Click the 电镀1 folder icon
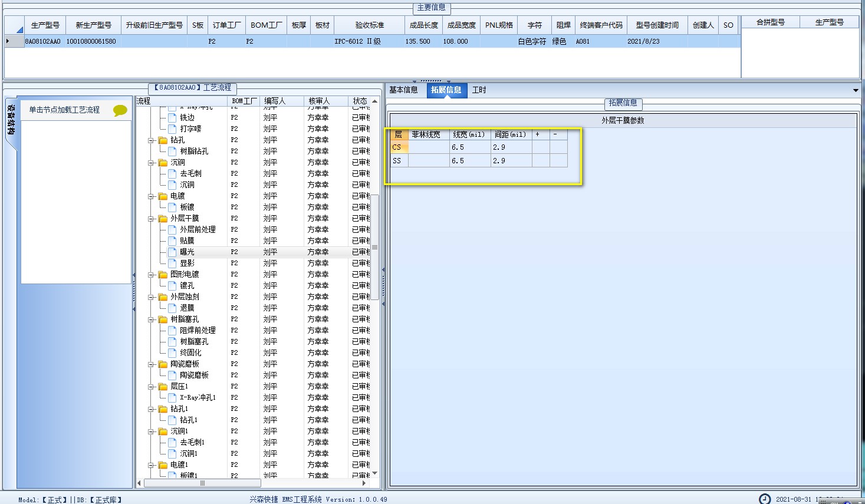Image resolution: width=865 pixels, height=504 pixels. [163, 465]
